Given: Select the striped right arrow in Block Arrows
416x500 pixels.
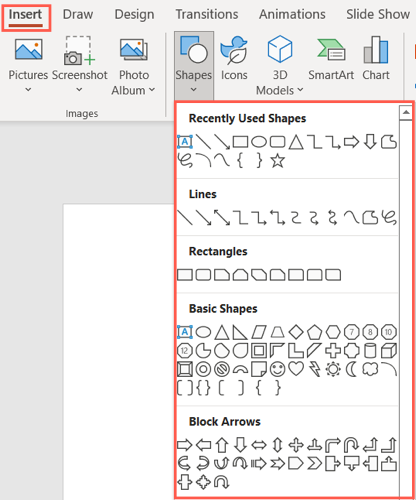Looking at the screenshot, I should (x=259, y=463).
